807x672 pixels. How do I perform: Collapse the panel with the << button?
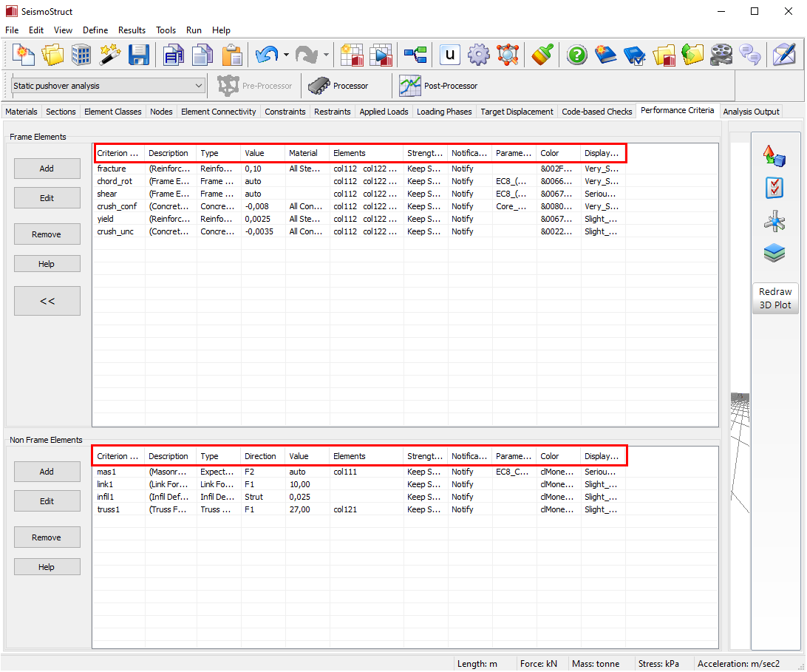[x=47, y=301]
